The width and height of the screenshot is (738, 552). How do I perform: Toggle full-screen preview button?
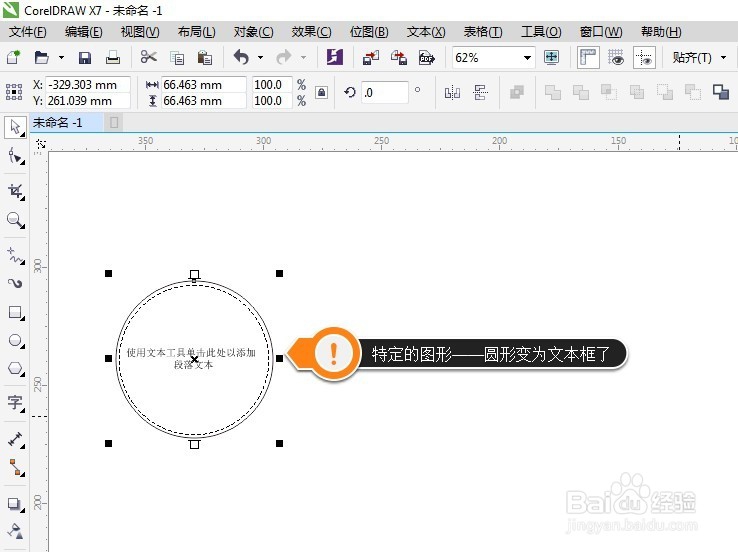coord(551,57)
